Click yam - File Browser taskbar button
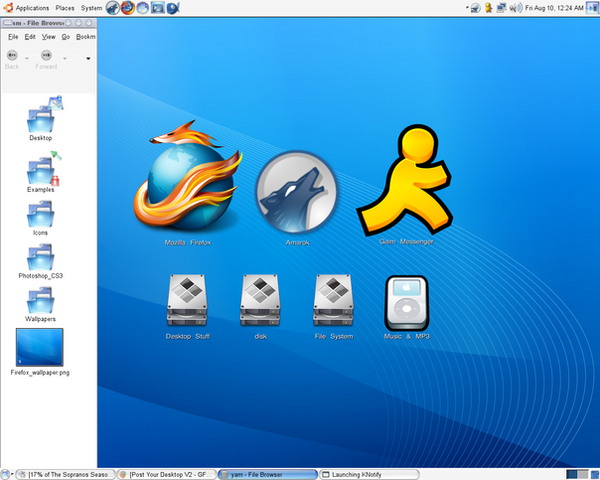 (268, 475)
